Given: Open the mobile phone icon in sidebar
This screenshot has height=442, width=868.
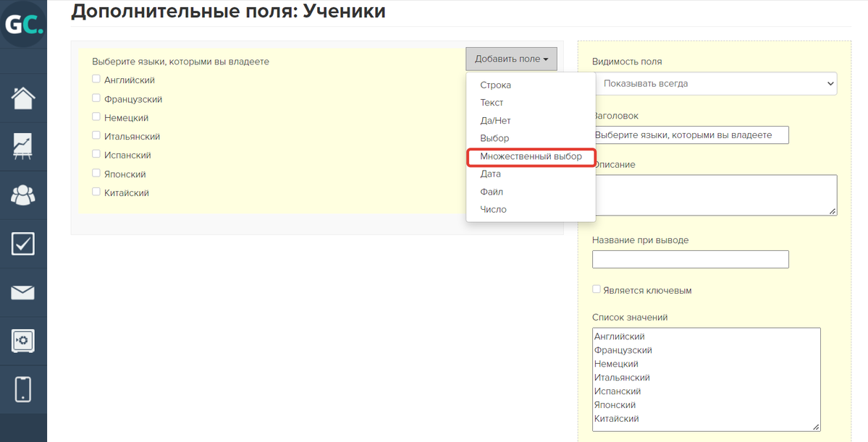Looking at the screenshot, I should pos(23,389).
